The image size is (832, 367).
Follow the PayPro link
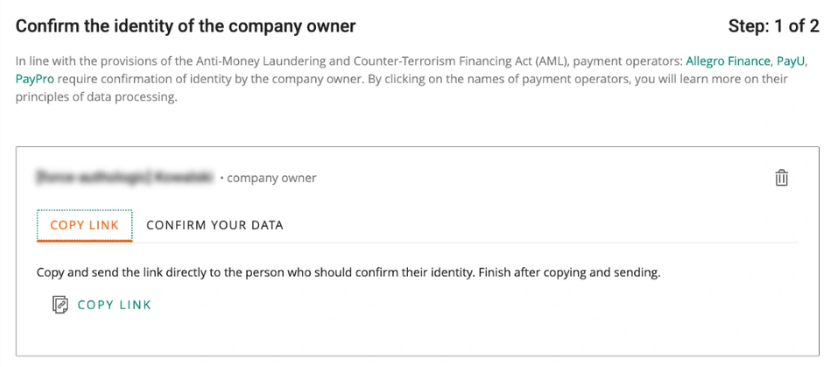pos(35,80)
